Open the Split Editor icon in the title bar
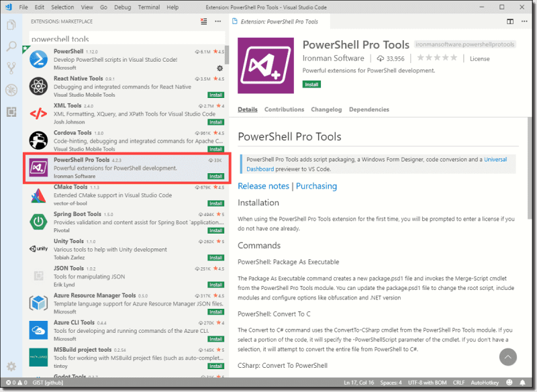The height and width of the screenshot is (392, 537). coord(511,21)
